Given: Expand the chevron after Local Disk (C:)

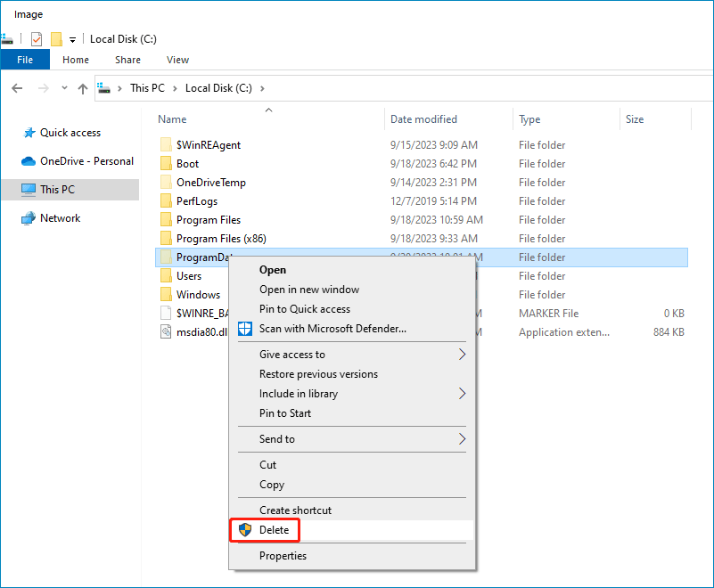Looking at the screenshot, I should 262,88.
